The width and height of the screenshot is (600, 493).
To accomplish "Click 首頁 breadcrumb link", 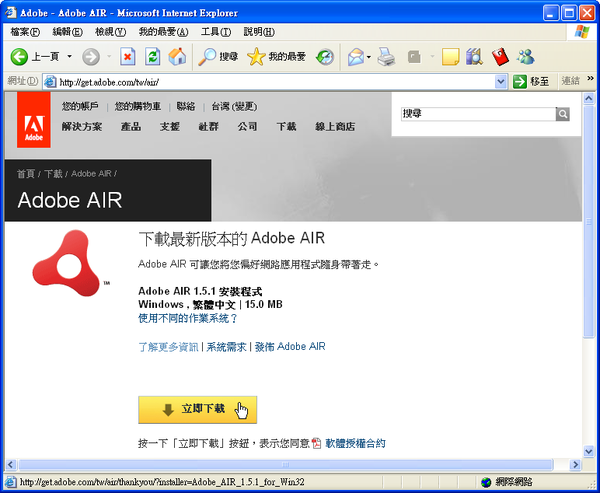I will [x=26, y=174].
